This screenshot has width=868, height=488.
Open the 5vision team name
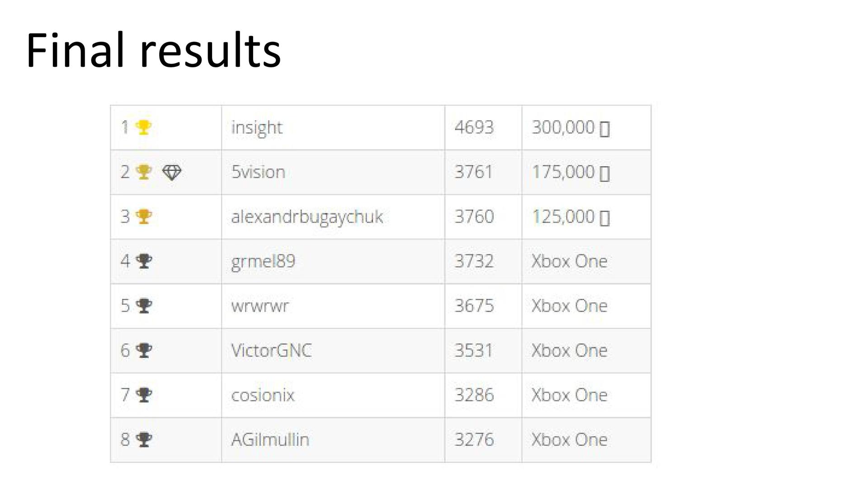[x=258, y=172]
